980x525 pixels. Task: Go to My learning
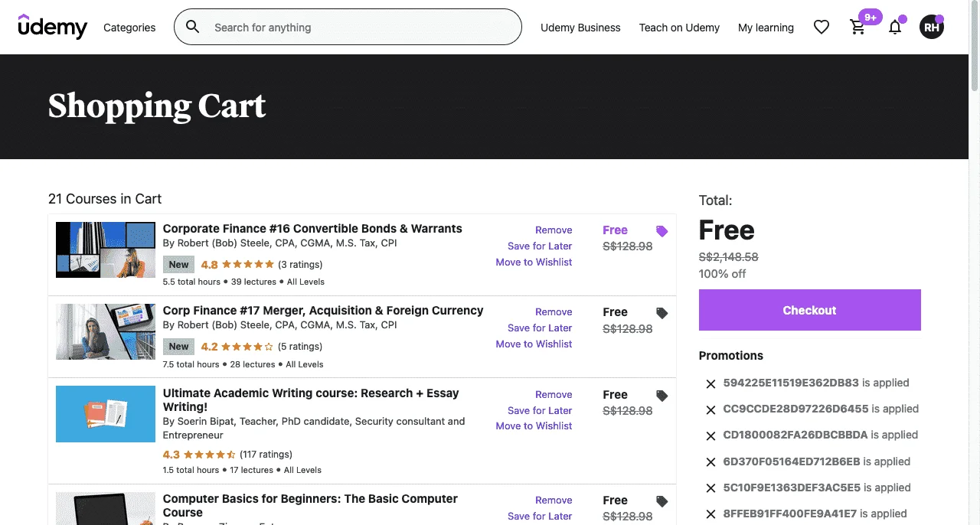point(766,28)
